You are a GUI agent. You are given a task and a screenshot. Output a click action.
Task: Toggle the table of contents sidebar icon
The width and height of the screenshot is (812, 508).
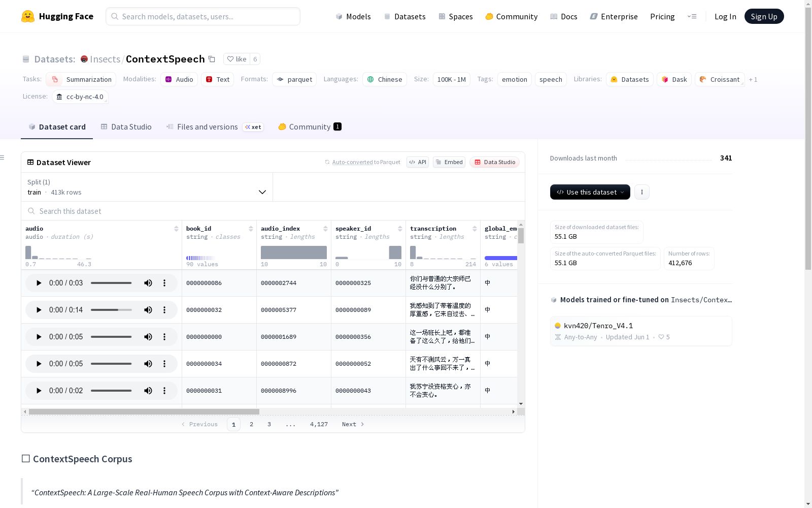[x=3, y=157]
